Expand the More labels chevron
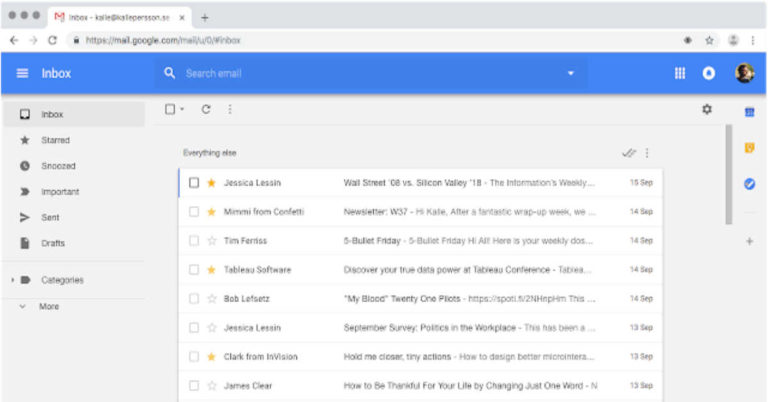The image size is (768, 402). 23,307
